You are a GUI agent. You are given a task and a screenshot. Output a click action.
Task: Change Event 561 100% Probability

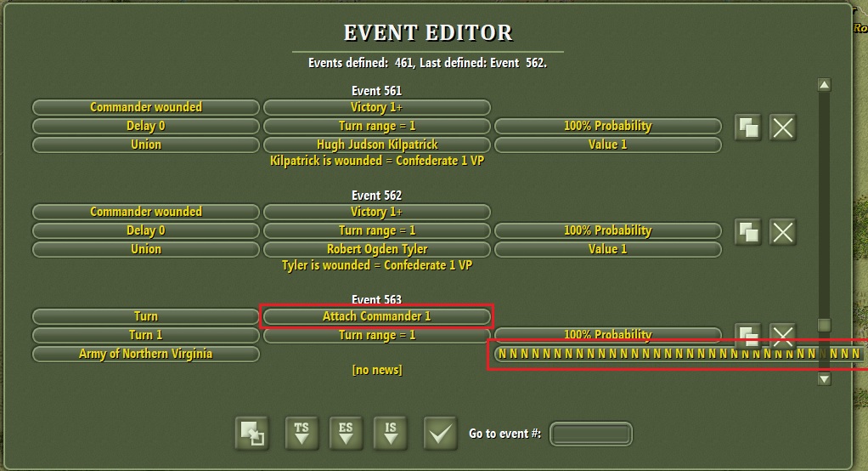coord(607,126)
